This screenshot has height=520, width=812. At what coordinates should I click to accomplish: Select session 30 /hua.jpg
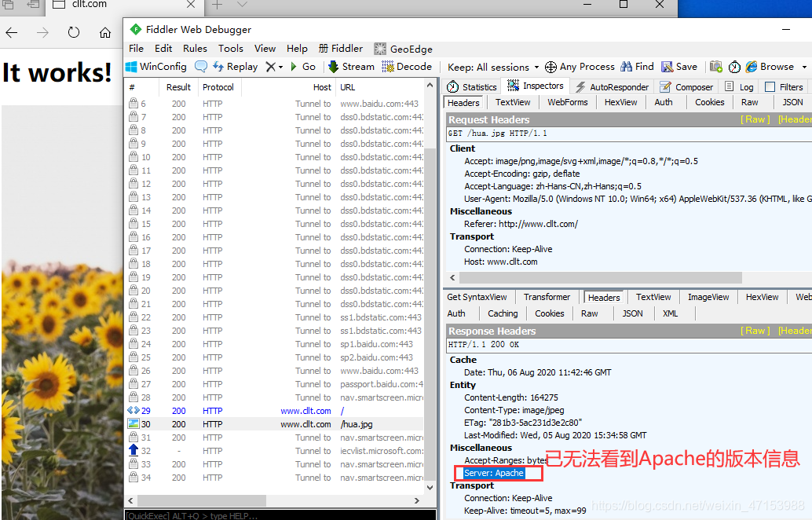point(275,424)
